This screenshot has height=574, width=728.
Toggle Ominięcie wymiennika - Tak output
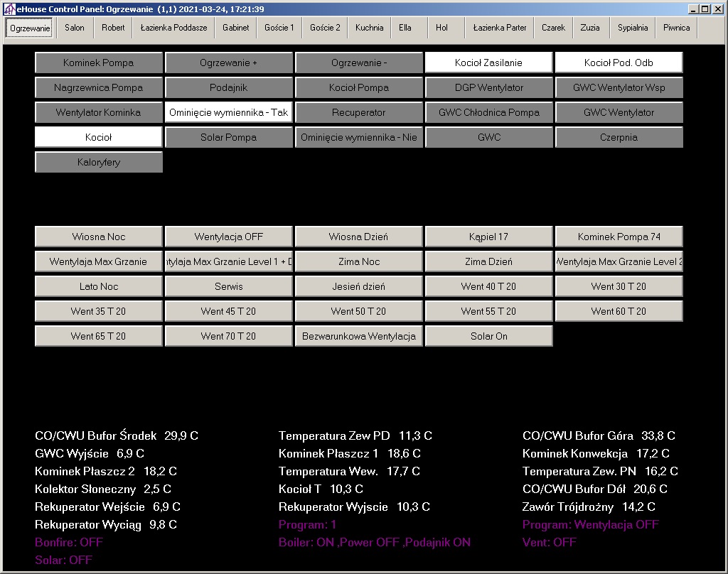(228, 112)
